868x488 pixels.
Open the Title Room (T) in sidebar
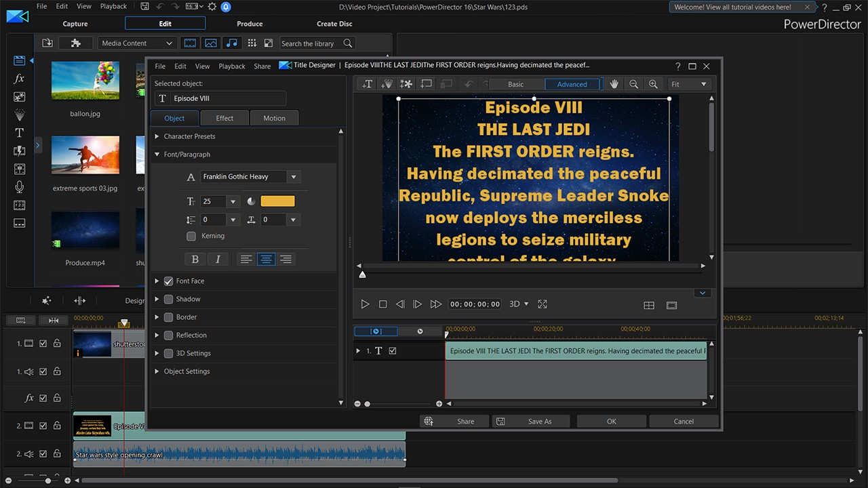(x=19, y=133)
